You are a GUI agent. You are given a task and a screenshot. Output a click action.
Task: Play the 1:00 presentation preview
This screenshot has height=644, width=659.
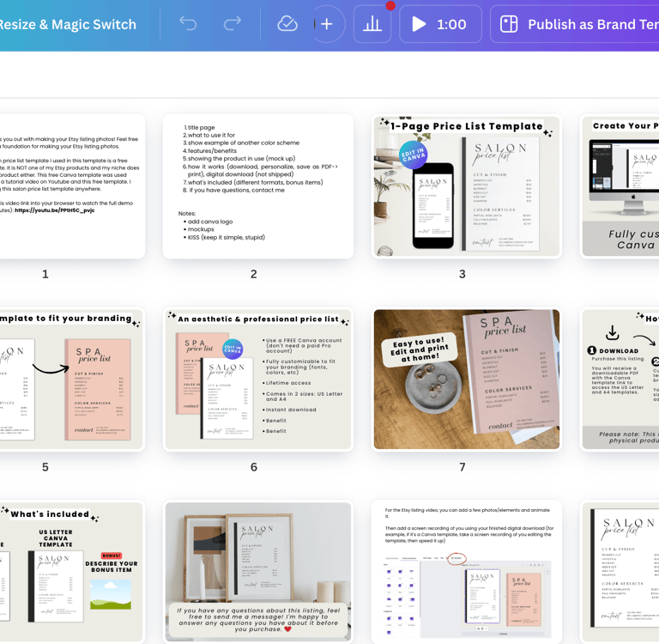[x=440, y=24]
